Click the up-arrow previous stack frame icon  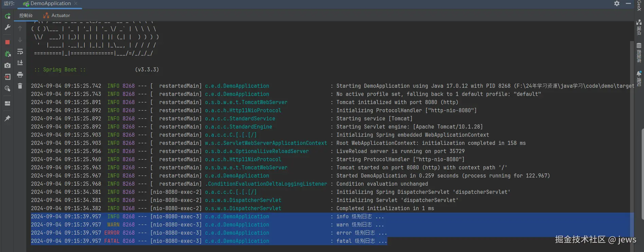[20, 28]
